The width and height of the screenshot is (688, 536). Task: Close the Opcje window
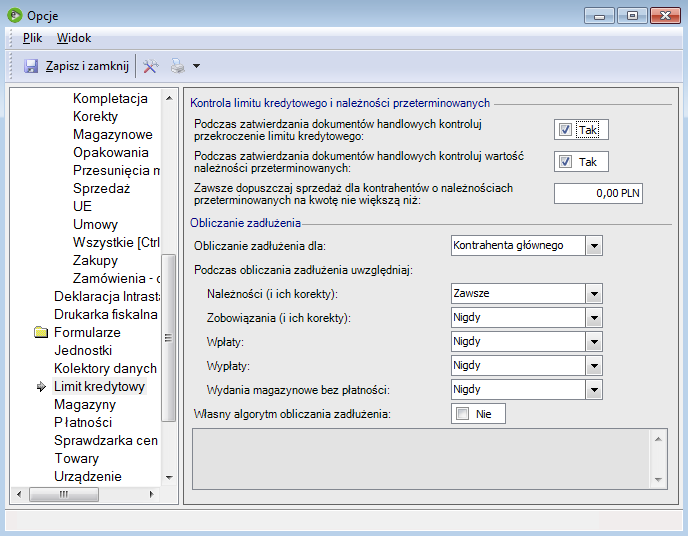[665, 16]
